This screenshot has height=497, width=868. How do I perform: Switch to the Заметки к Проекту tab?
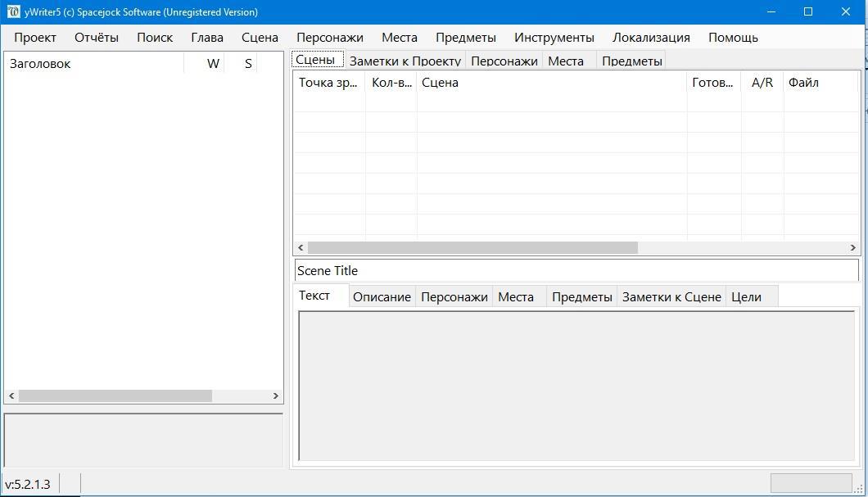pyautogui.click(x=405, y=61)
